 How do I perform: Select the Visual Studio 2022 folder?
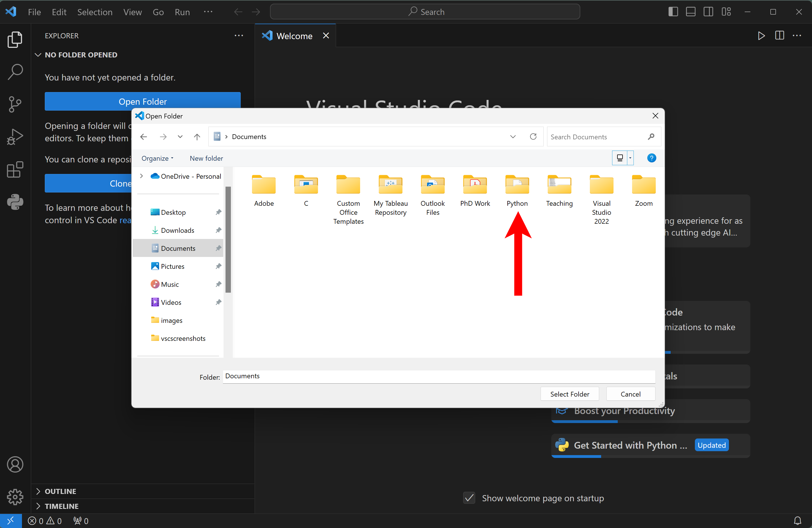click(x=601, y=200)
